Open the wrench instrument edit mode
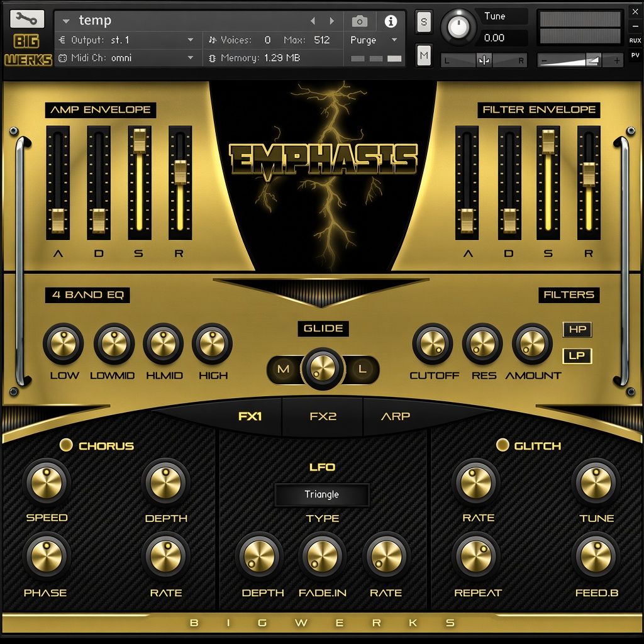 pyautogui.click(x=27, y=18)
